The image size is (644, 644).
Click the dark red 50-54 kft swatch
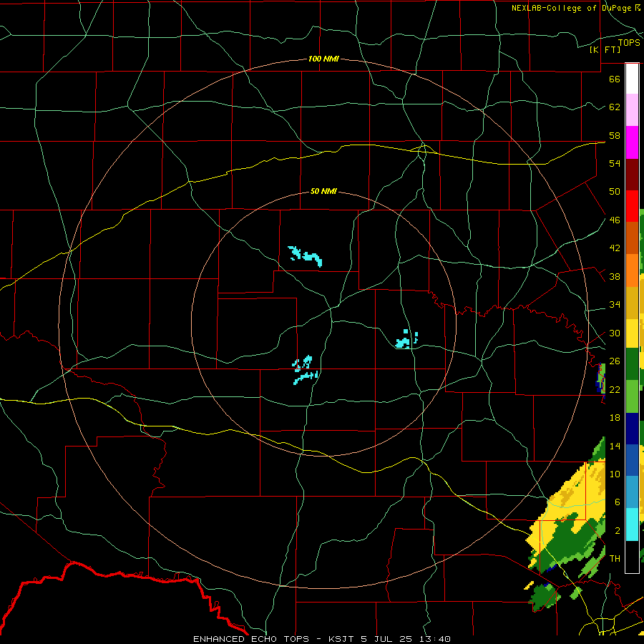click(x=632, y=175)
